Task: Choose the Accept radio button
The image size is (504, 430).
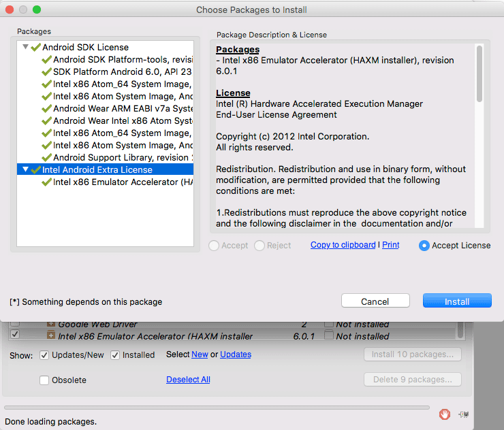Action: pyautogui.click(x=214, y=246)
